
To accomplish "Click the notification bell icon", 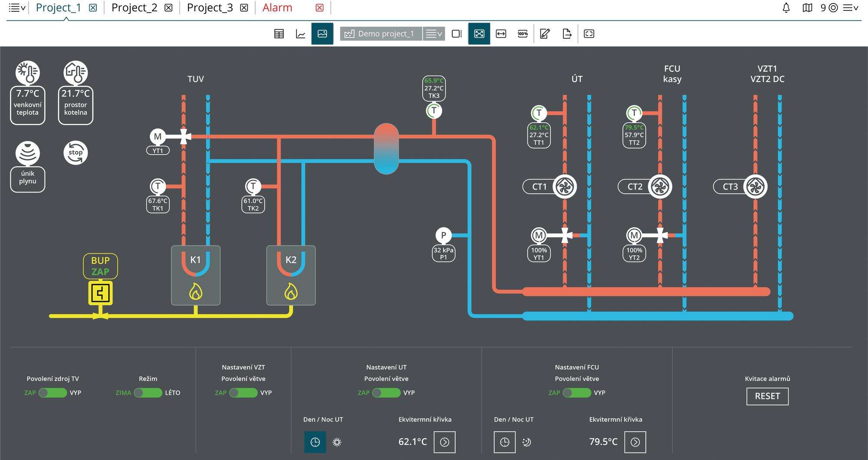I will [x=786, y=8].
